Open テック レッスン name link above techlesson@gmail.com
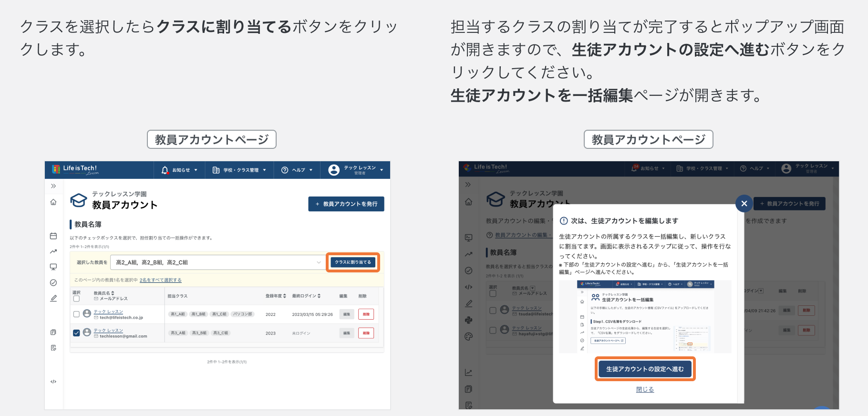 [108, 330]
